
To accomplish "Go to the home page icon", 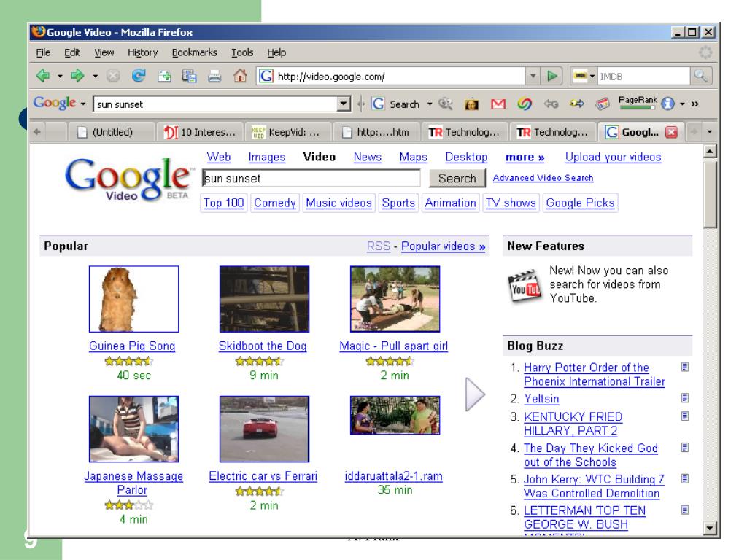I will [240, 76].
